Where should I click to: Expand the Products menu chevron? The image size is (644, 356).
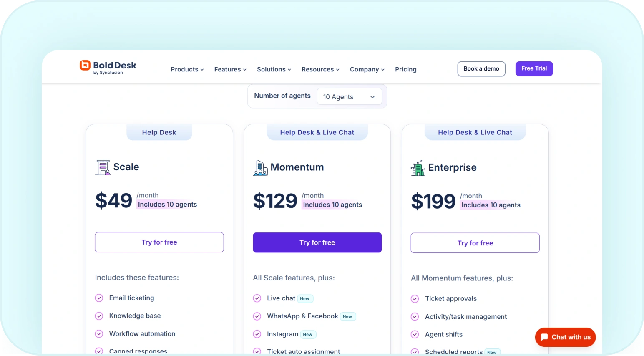point(202,69)
